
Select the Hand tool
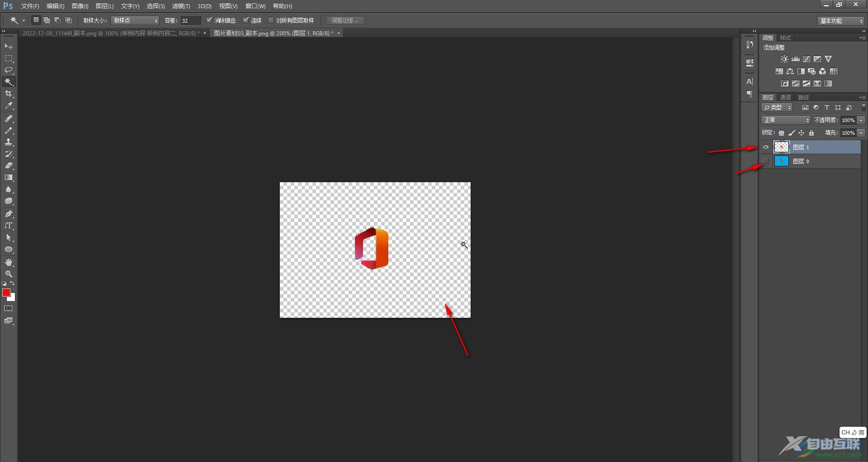(x=9, y=262)
